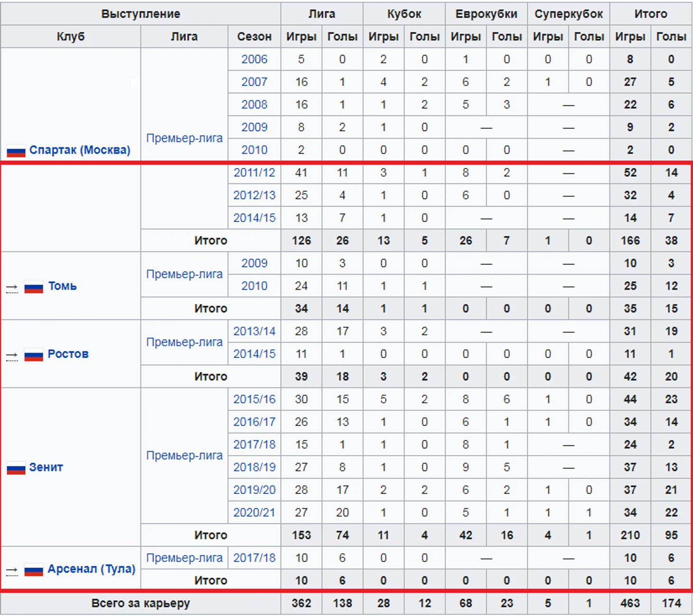
Task: Open Премьер-лига link in Ростов rows
Action: (184, 342)
